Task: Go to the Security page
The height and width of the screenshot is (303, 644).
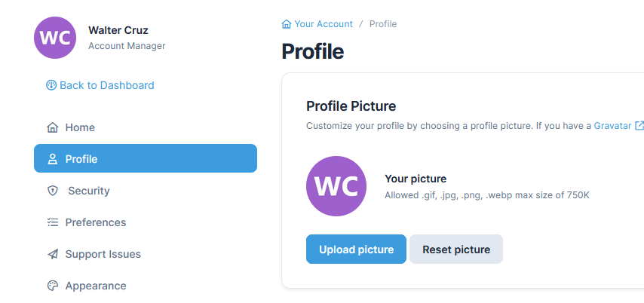Action: tap(89, 191)
